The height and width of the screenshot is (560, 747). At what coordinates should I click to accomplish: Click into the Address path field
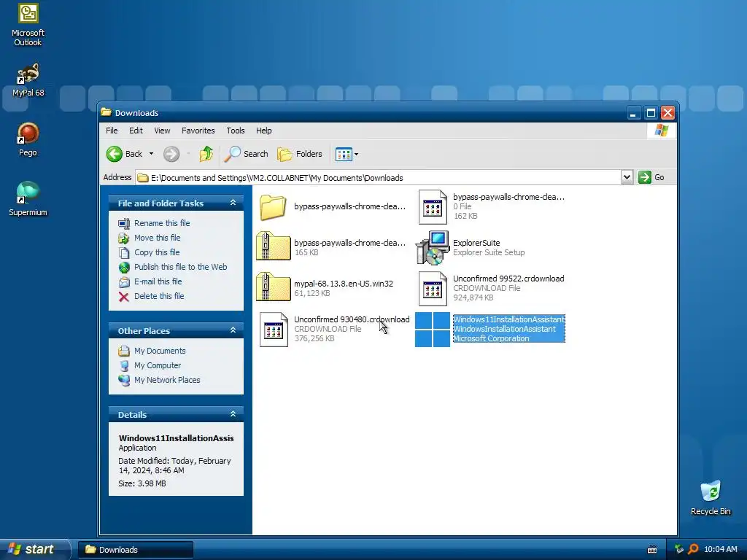coord(379,178)
